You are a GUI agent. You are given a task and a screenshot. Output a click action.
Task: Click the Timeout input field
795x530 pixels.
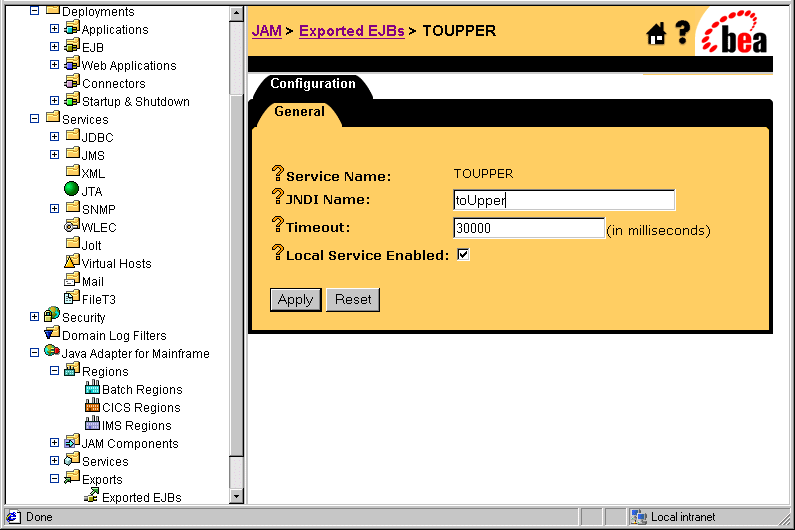click(529, 228)
